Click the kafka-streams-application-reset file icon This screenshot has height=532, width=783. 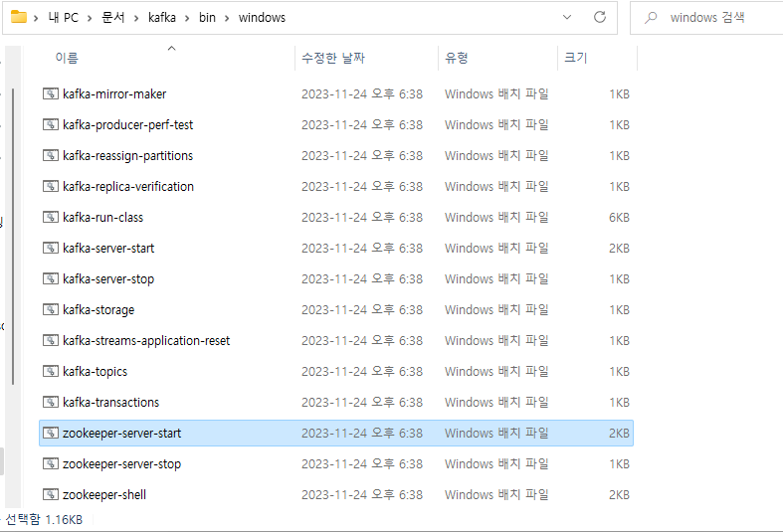pos(51,340)
